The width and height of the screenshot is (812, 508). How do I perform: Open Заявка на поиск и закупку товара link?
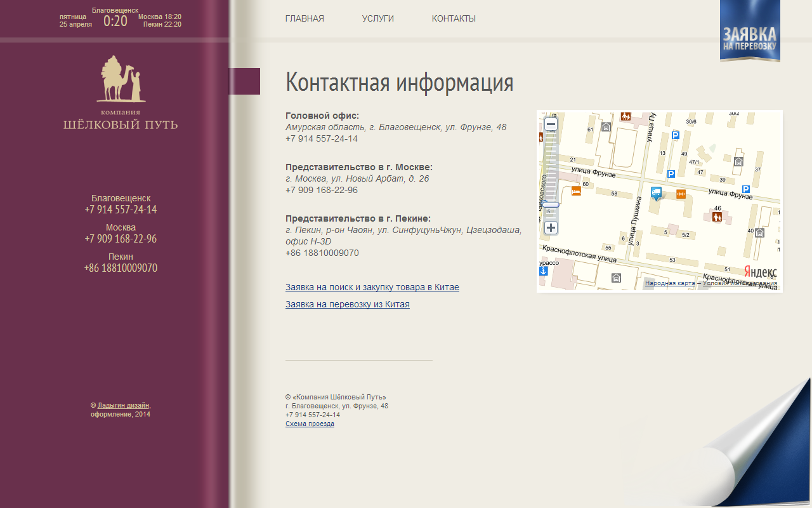(372, 287)
